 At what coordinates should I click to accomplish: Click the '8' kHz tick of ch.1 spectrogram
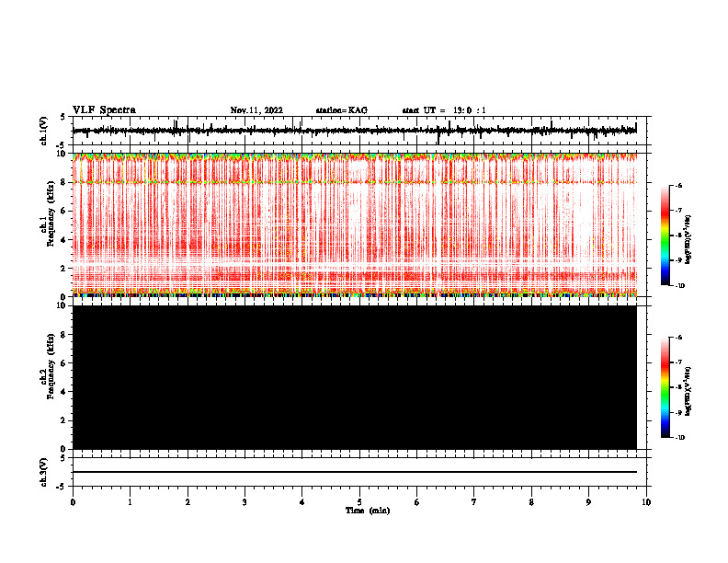click(63, 182)
